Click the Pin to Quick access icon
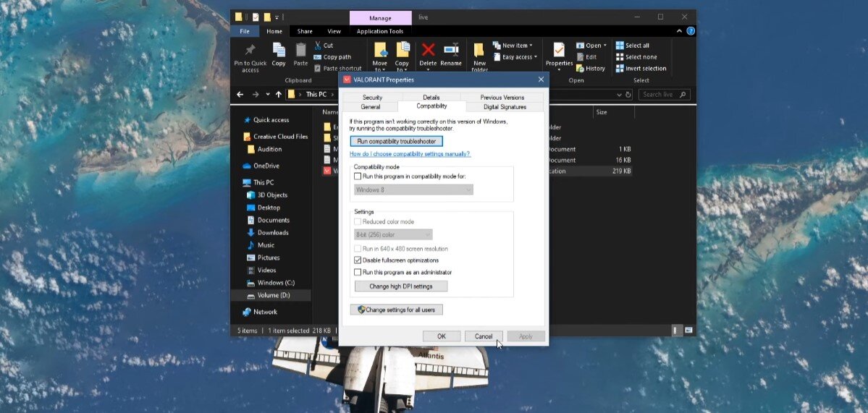 point(250,51)
